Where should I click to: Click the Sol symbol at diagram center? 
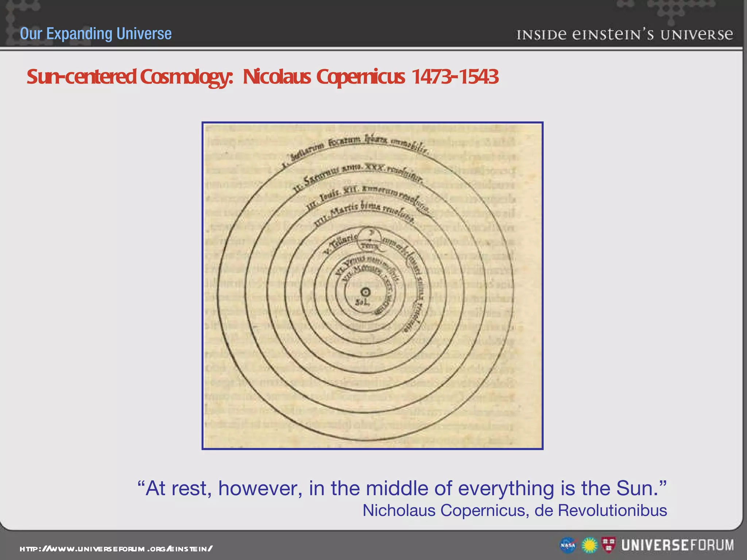pyautogui.click(x=365, y=292)
